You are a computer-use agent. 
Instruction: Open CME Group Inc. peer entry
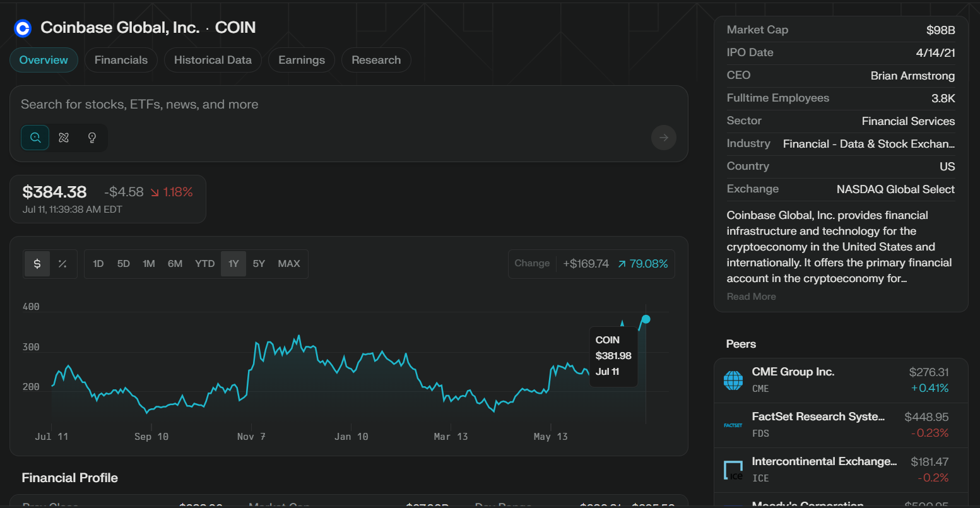(841, 381)
